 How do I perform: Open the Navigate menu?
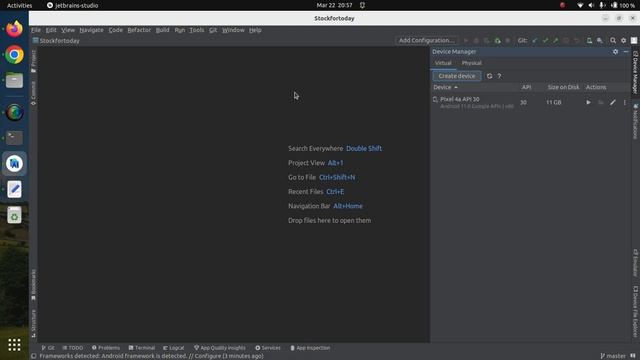(91, 30)
